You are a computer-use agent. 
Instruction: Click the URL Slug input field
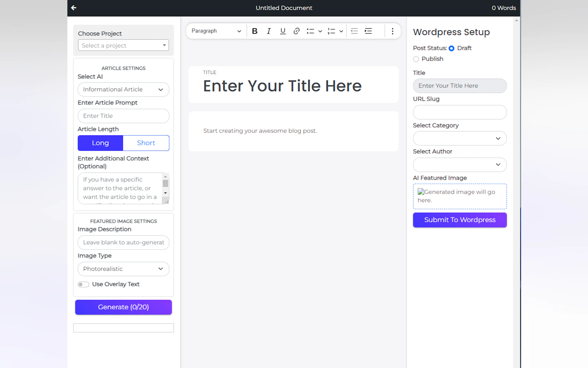460,112
